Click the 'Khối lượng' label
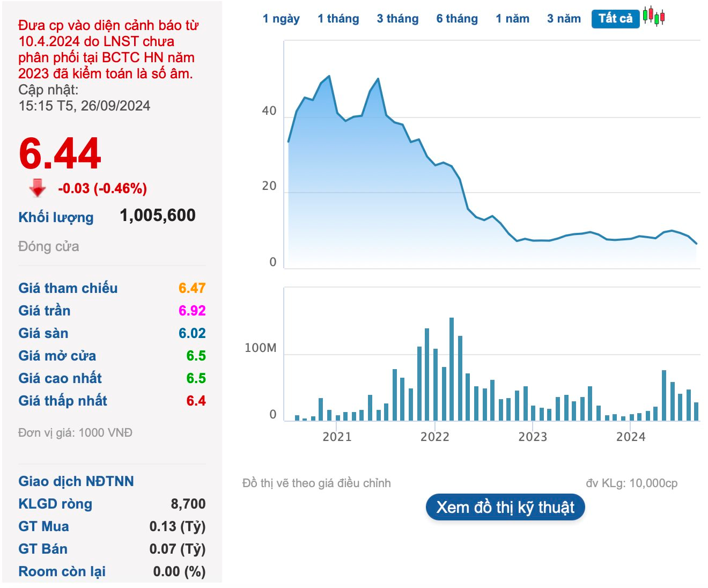 coord(56,217)
